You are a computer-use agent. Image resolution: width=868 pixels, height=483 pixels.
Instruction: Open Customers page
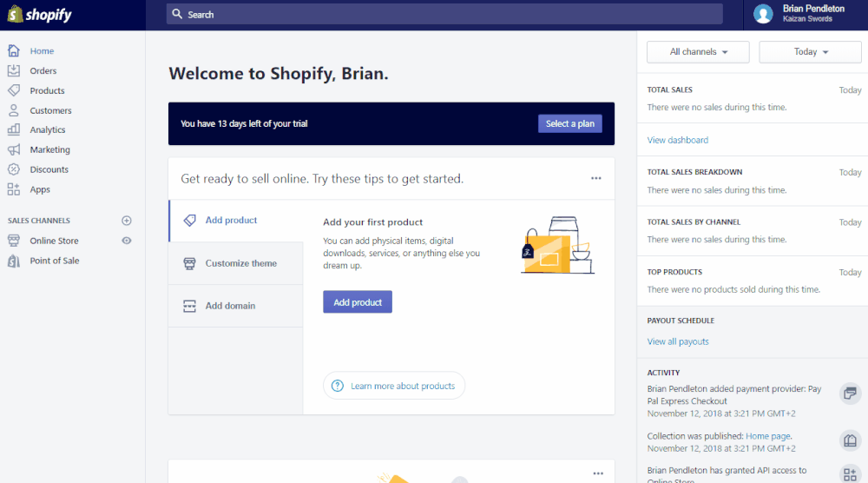click(50, 111)
